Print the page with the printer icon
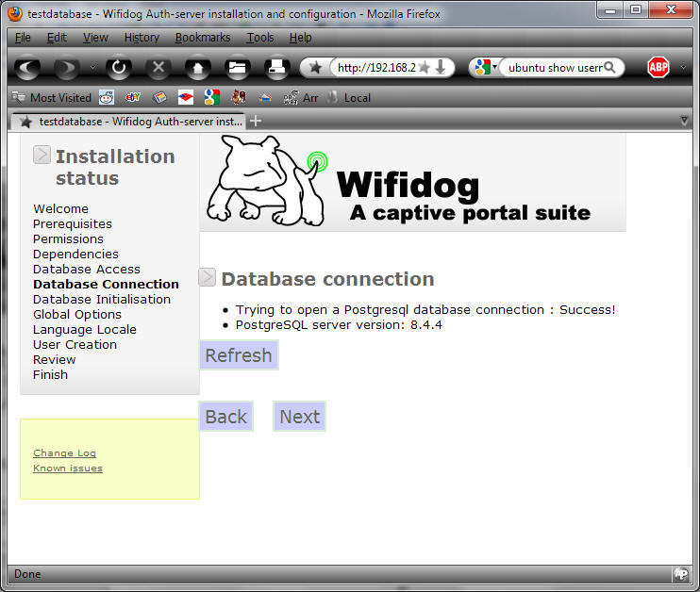The width and height of the screenshot is (700, 592). 276,68
